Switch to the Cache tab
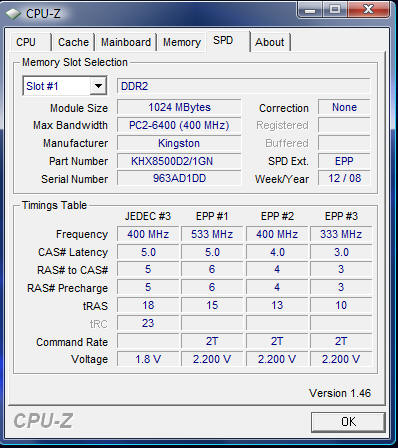The image size is (398, 448). click(73, 42)
